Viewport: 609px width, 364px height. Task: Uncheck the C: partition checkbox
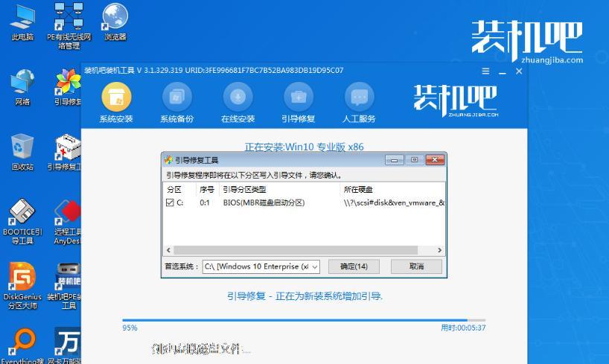tap(170, 202)
